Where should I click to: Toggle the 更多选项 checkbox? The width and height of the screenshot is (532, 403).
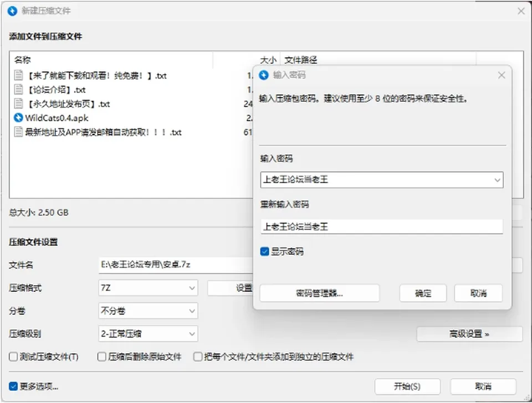pyautogui.click(x=13, y=386)
